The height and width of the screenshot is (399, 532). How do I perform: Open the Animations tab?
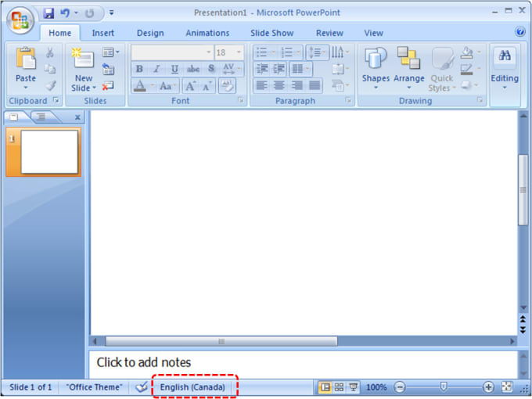tap(207, 33)
